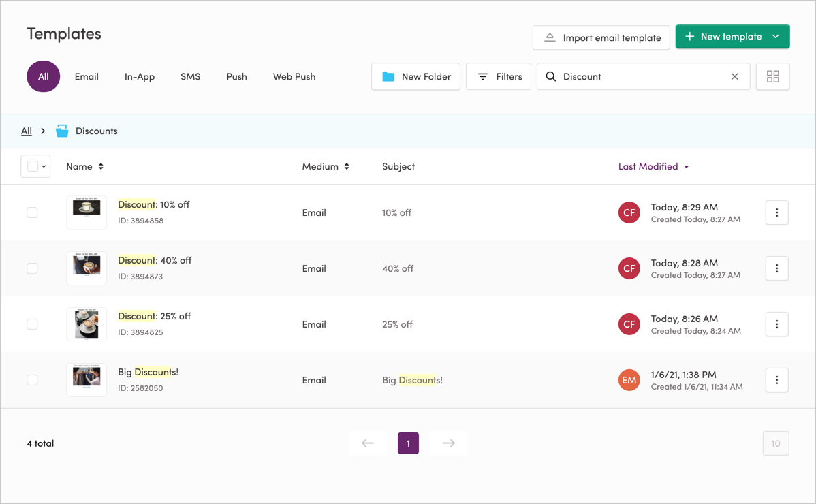This screenshot has height=504, width=816.
Task: Open thumbnail of Discount: 10% off template
Action: 87,212
